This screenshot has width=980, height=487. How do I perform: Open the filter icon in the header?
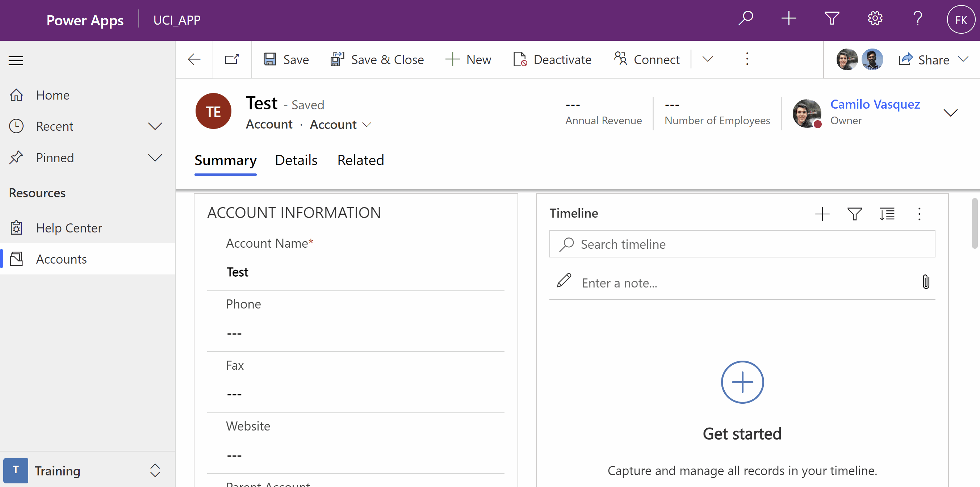tap(832, 18)
